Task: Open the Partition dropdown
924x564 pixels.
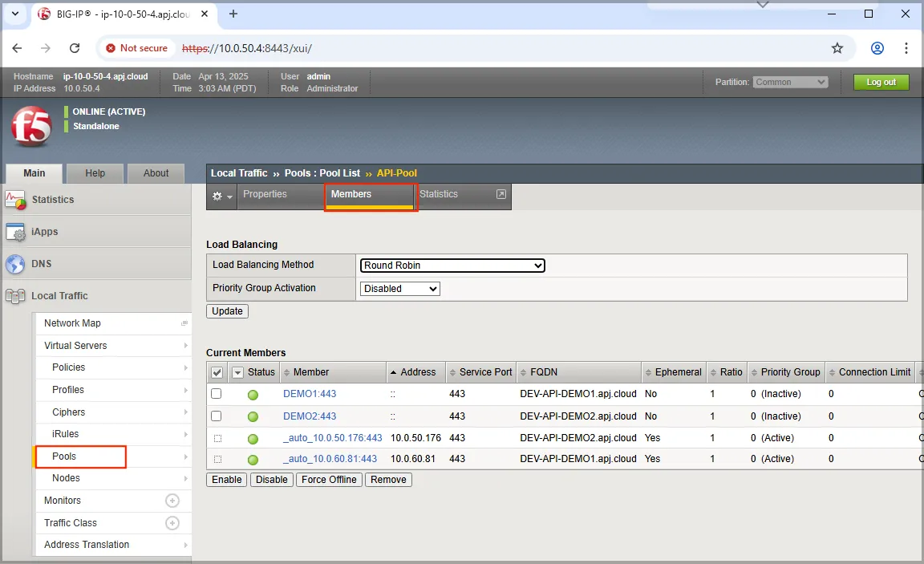Action: click(x=790, y=82)
